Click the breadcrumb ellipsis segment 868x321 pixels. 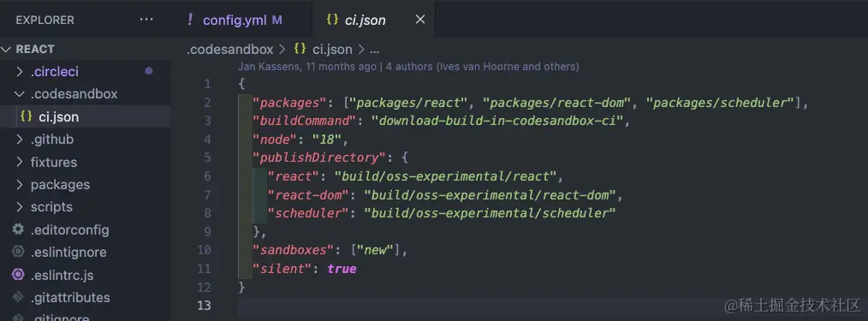[x=374, y=50]
